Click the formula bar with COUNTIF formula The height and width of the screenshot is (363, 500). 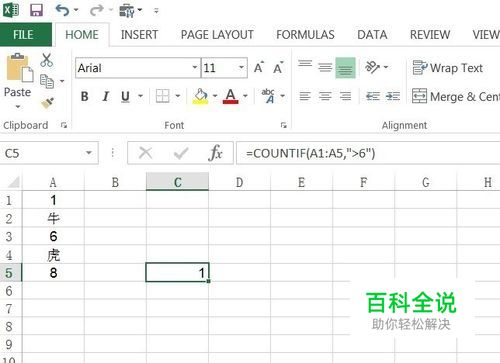coord(368,153)
